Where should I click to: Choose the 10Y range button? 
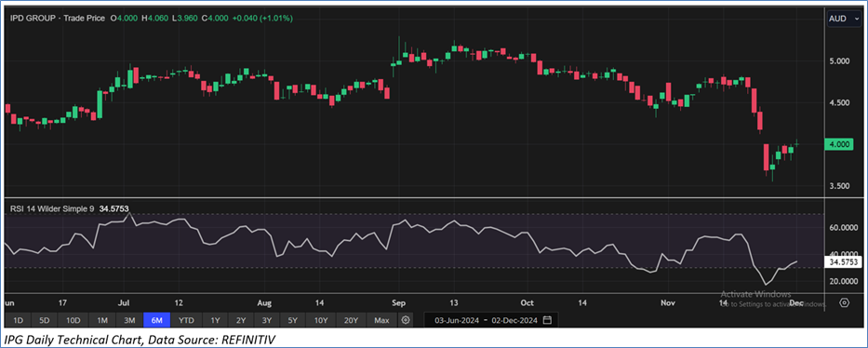tap(321, 320)
